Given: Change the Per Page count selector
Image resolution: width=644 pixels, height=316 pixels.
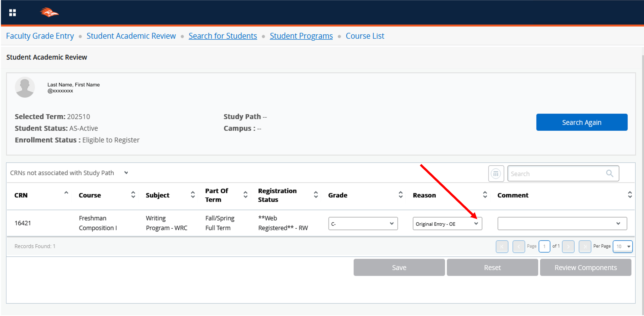Looking at the screenshot, I should (x=622, y=247).
